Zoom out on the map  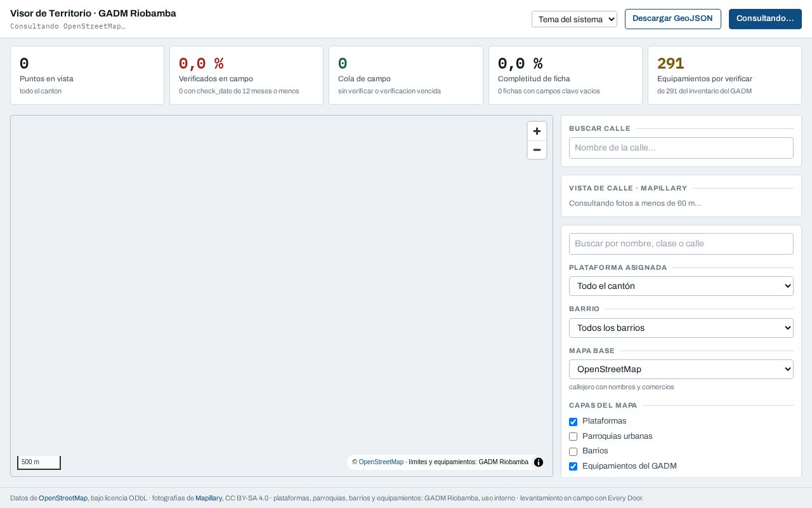tap(537, 150)
